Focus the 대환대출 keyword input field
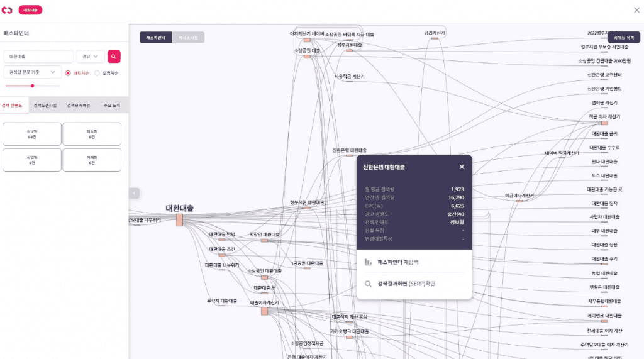The width and height of the screenshot is (644, 359). [x=38, y=57]
